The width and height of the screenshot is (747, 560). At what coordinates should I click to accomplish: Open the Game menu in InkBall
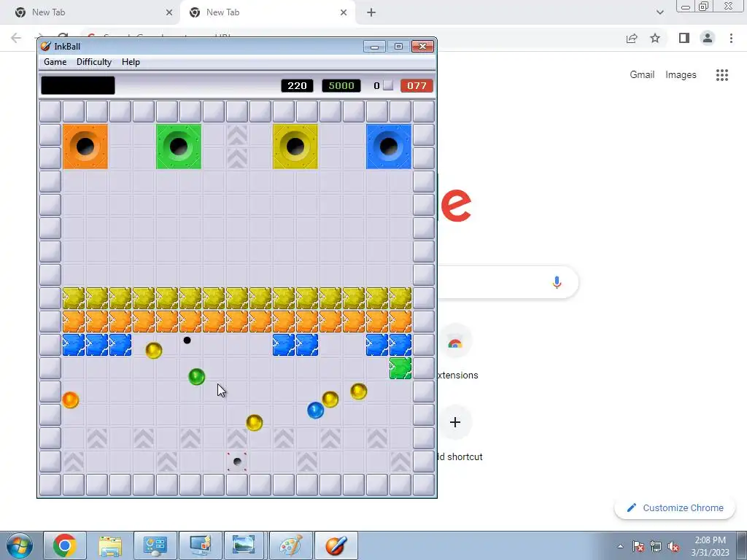click(x=55, y=62)
